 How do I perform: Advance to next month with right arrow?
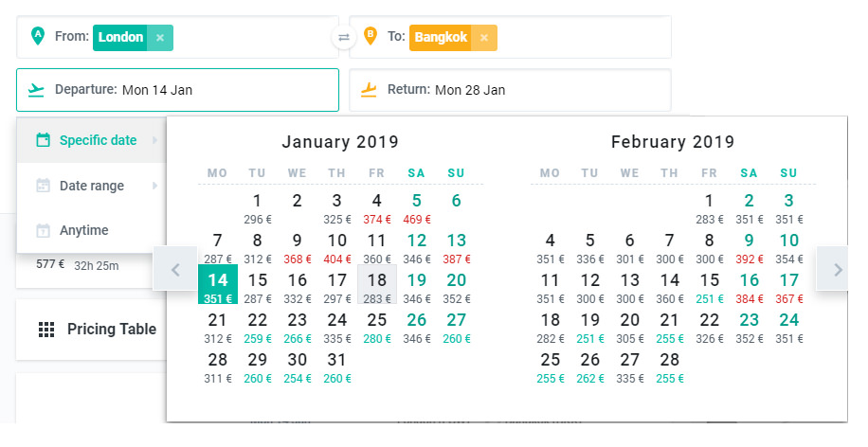pos(838,269)
